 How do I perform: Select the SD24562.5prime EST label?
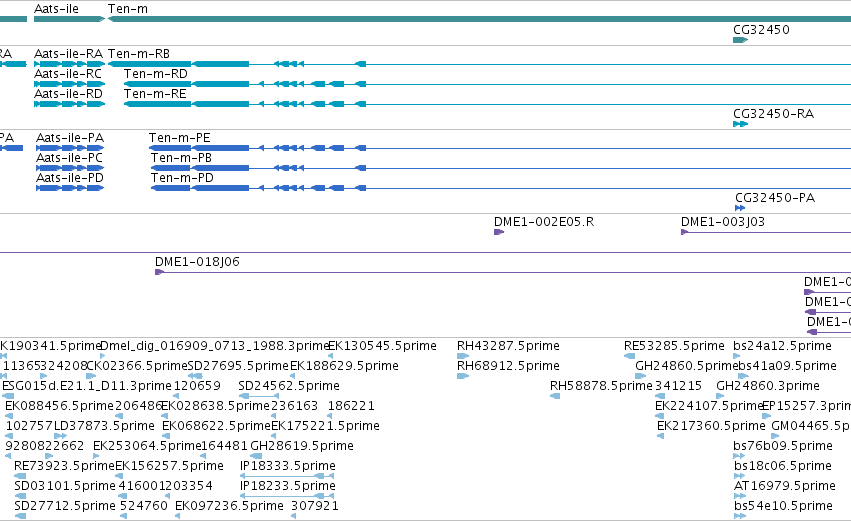(289, 386)
